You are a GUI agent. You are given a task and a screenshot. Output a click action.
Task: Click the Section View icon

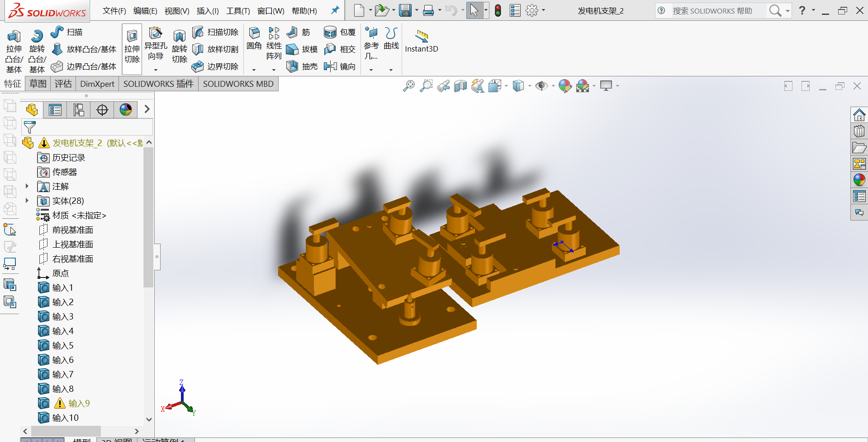pyautogui.click(x=460, y=86)
